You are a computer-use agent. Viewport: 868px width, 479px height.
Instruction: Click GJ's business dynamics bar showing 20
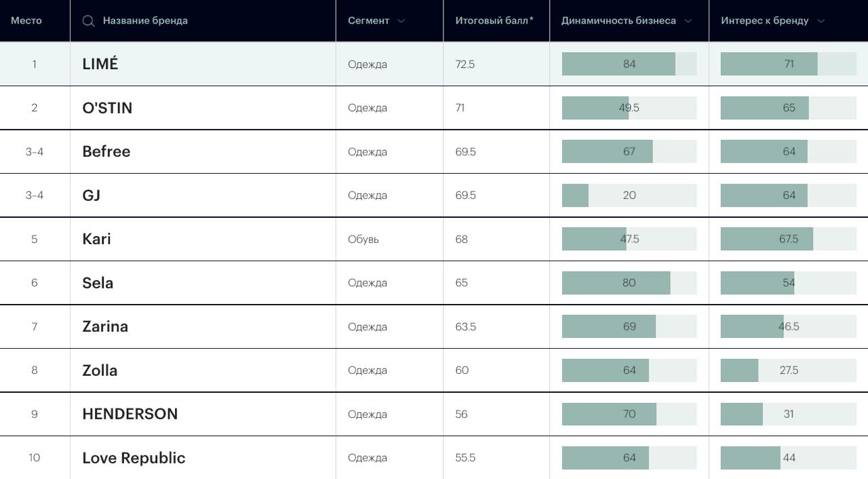point(629,195)
